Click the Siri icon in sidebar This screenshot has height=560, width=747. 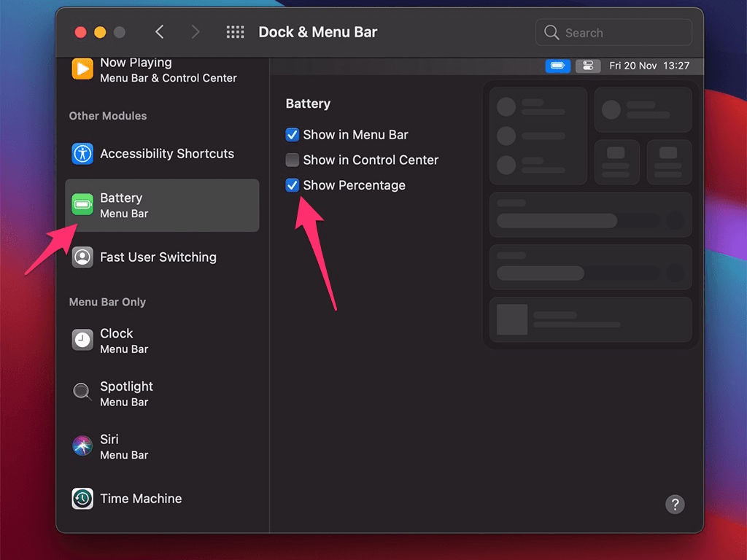click(x=82, y=446)
